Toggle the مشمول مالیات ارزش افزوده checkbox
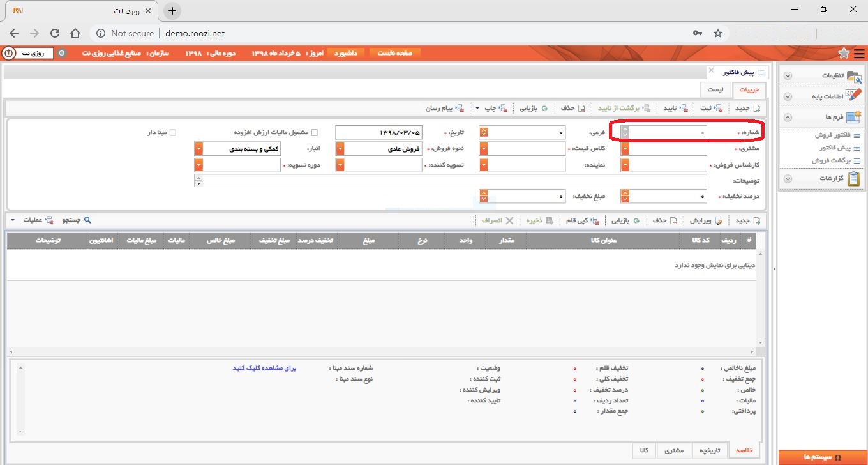Screen dimensions: 868x465 [313, 133]
